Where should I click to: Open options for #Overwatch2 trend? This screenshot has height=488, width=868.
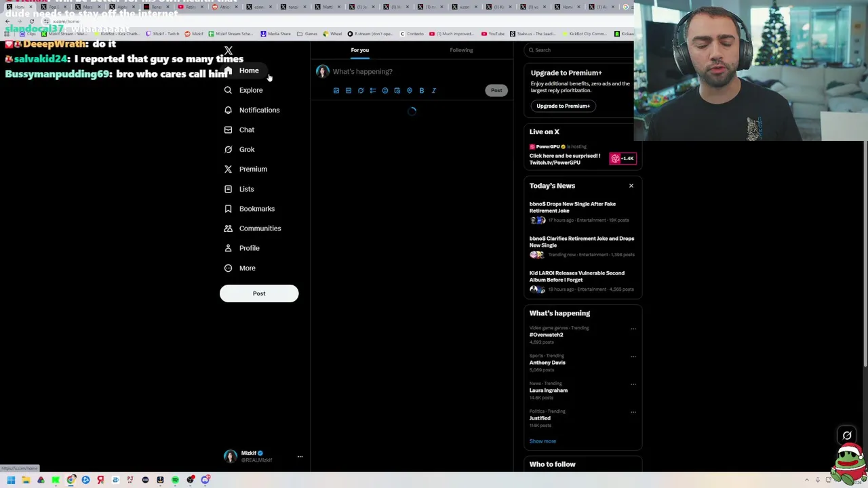633,329
